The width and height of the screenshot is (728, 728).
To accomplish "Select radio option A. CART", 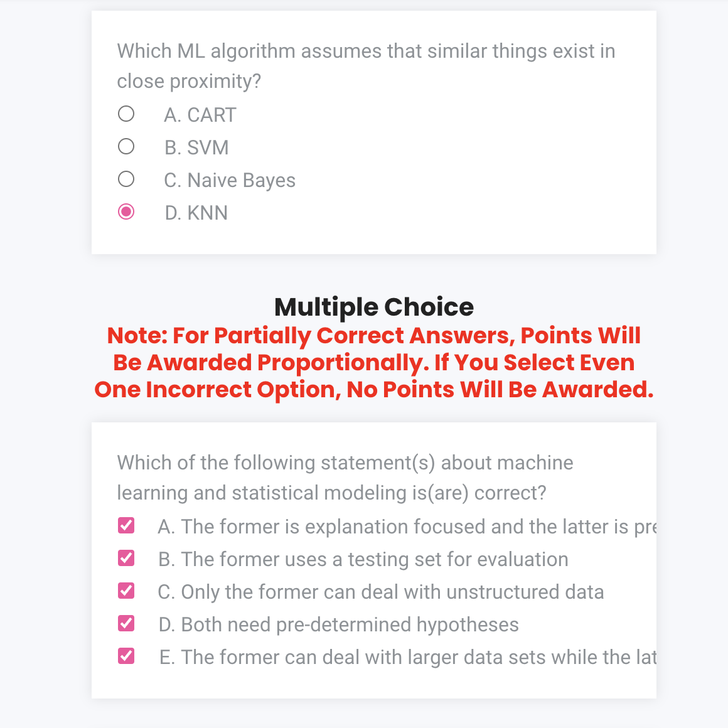I will click(x=126, y=114).
